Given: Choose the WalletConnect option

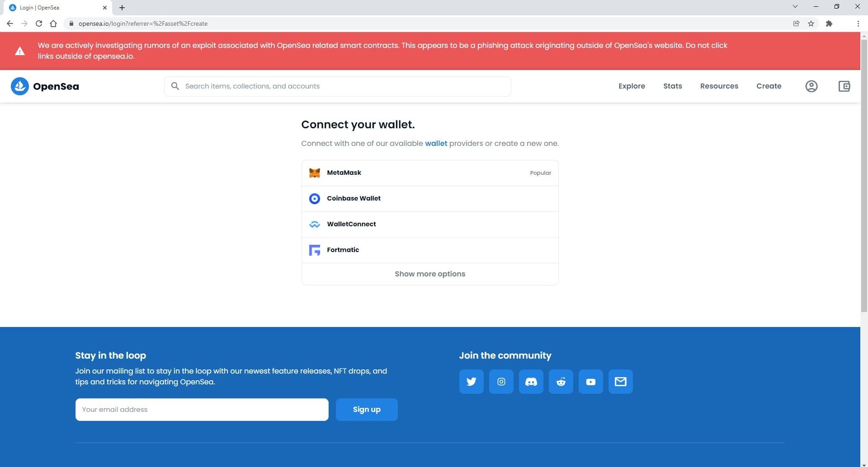Looking at the screenshot, I should click(x=430, y=224).
